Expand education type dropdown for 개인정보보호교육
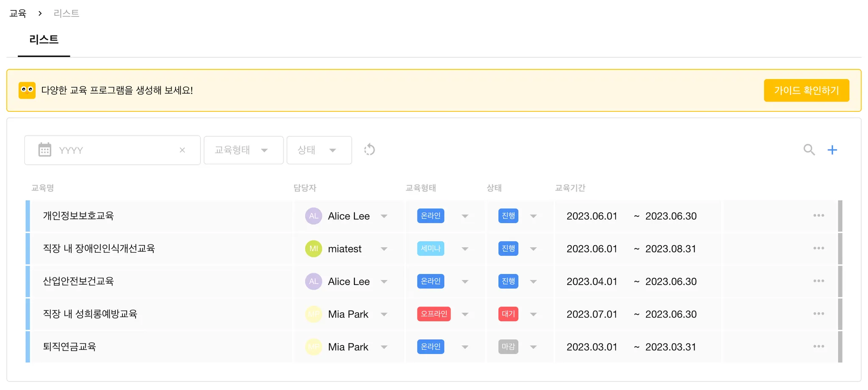 (465, 216)
